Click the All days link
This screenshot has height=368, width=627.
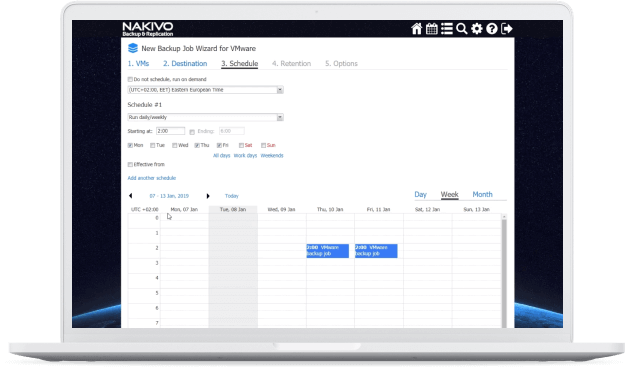tap(221, 156)
